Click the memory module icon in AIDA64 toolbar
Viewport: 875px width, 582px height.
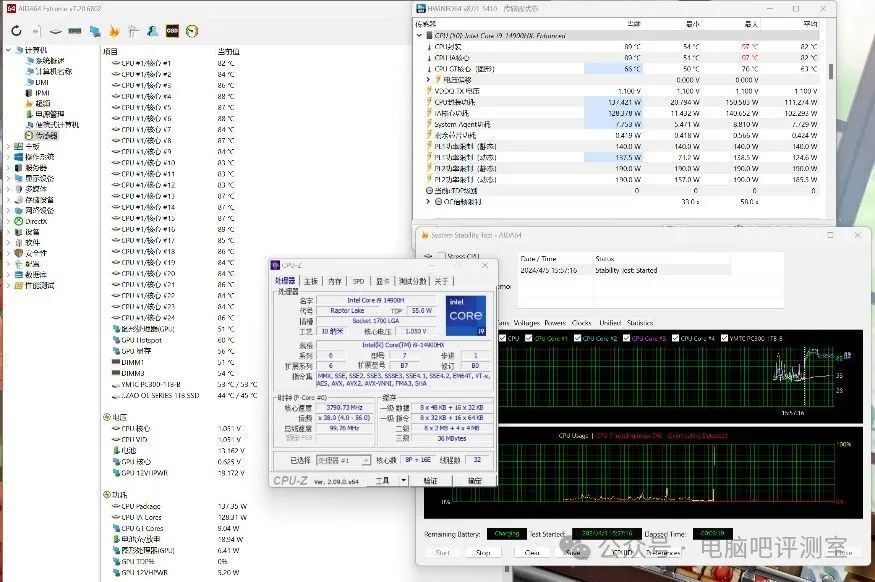tap(74, 32)
